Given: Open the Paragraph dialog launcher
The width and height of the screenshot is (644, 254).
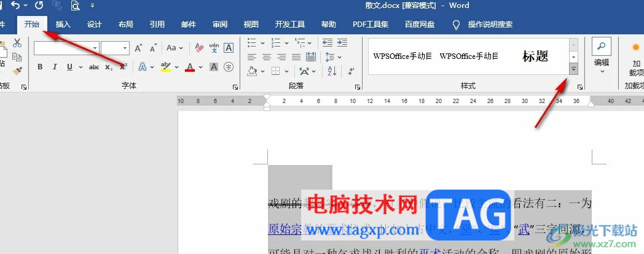Looking at the screenshot, I should 358,87.
